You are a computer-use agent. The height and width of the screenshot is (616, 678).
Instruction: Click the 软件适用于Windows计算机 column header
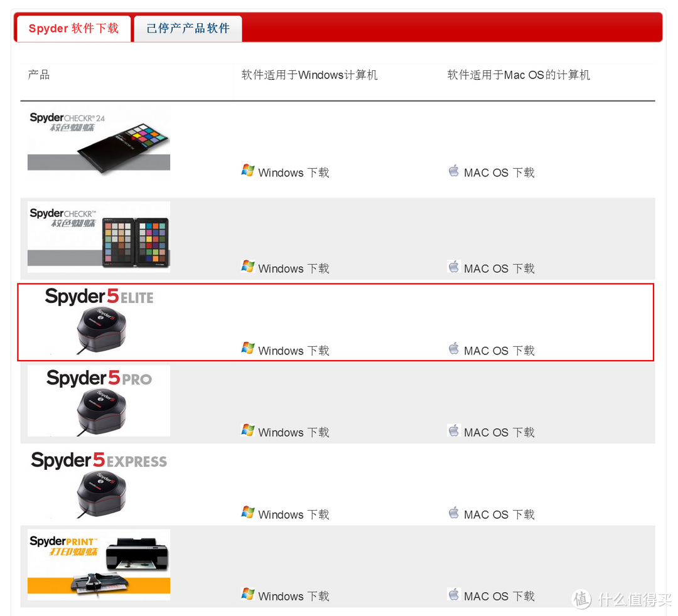click(x=309, y=75)
